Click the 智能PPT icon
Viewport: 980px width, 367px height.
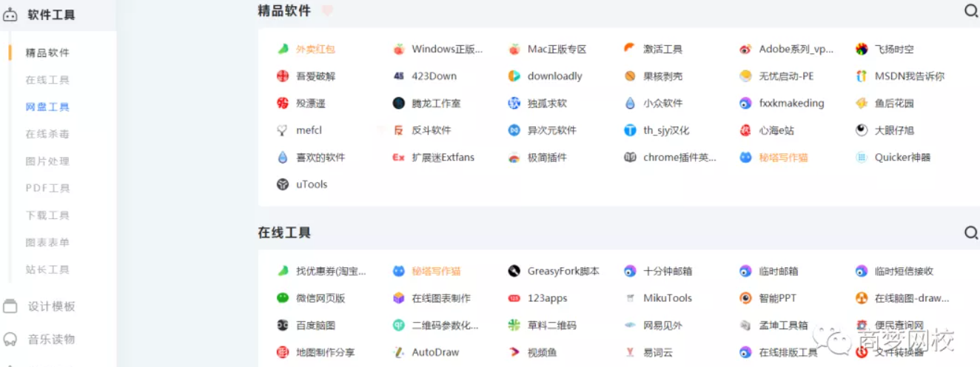coord(745,298)
